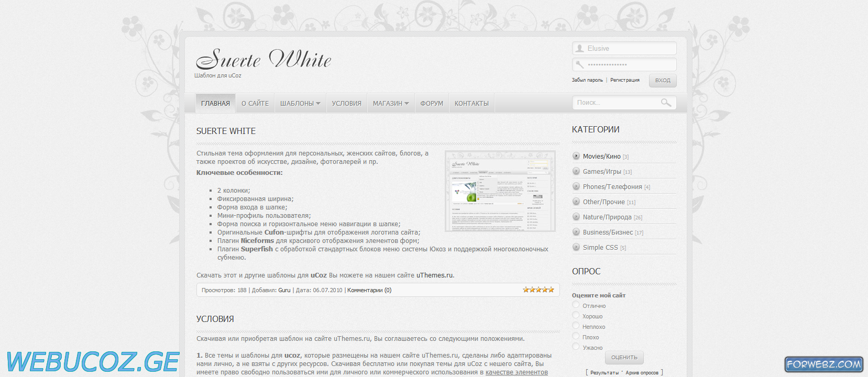Expand the ШАБЛОНЫ dropdown menu
Viewport: 868px width, 377px height.
(300, 103)
